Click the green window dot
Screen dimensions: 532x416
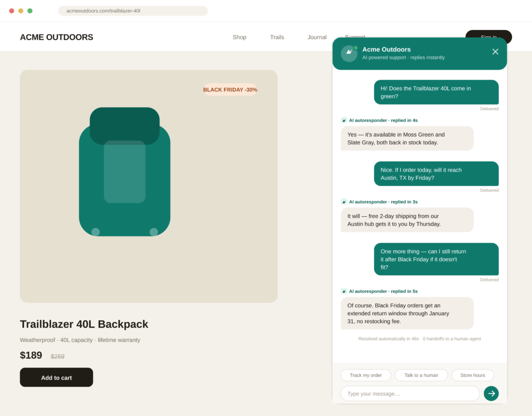click(30, 11)
